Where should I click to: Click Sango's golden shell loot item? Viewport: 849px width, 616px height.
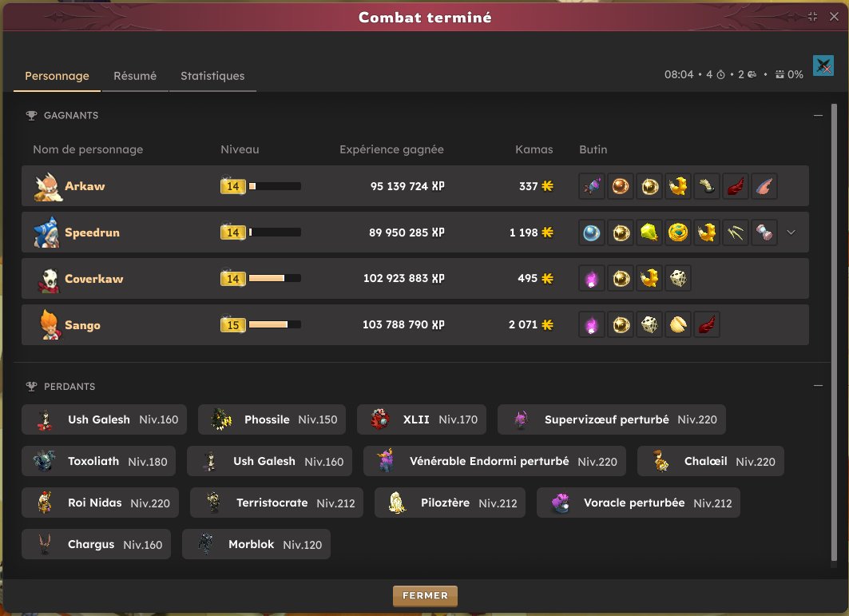(x=678, y=325)
